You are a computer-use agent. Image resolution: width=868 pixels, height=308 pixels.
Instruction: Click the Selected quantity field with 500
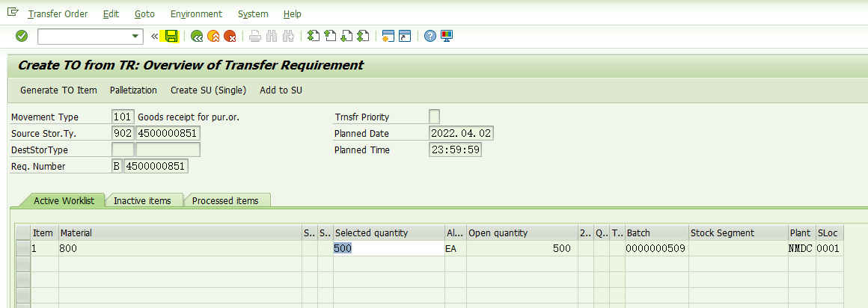coord(388,248)
